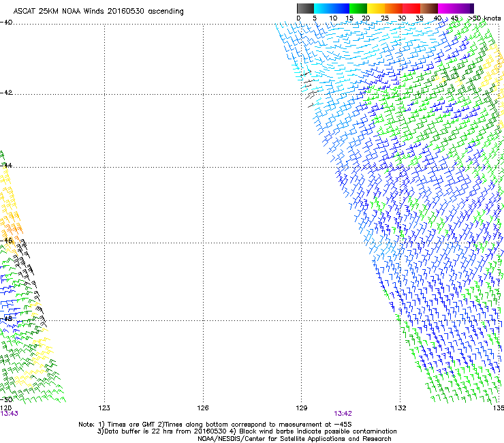
Task: Click the brown 35-40 knots legend swatch
Action: (x=429, y=8)
